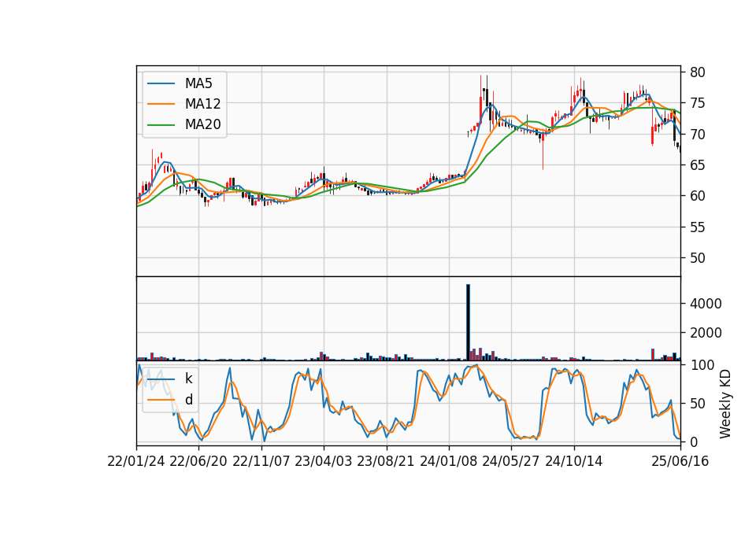
Task: Click the k legend label in KD panel
Action: pyautogui.click(x=188, y=379)
